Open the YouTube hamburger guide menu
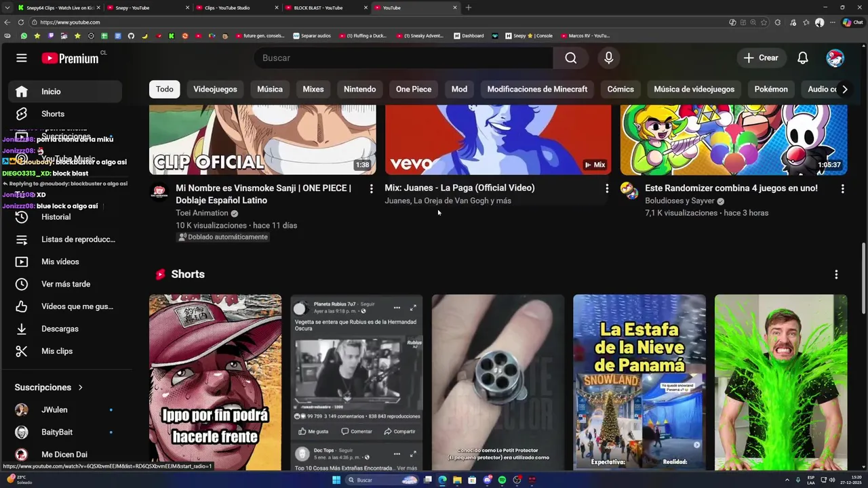Screen dimensions: 868x488 tap(22, 58)
